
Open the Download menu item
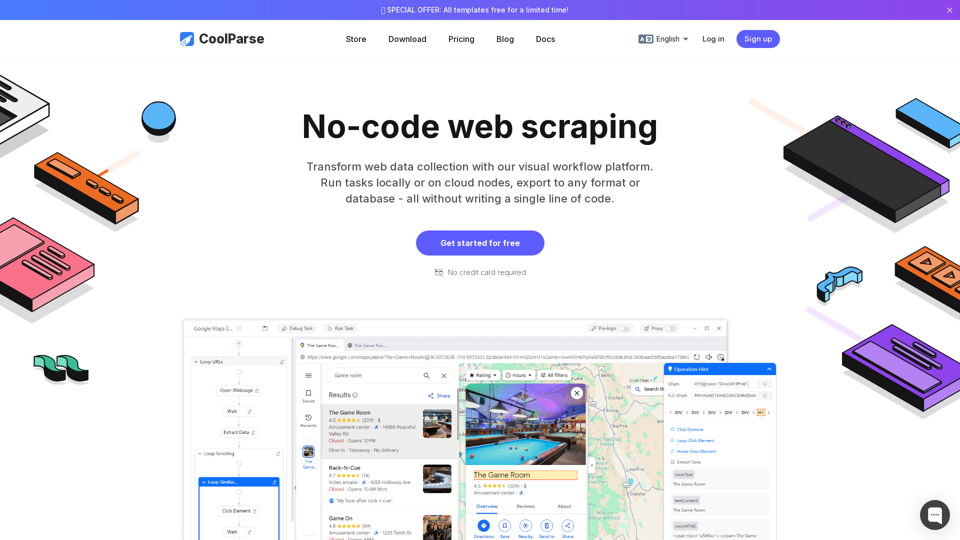coord(407,39)
